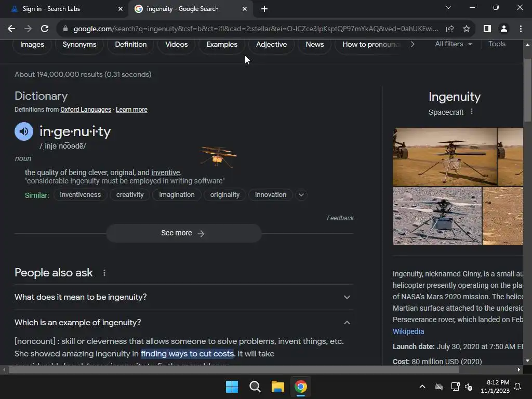The width and height of the screenshot is (532, 399).
Task: Click the muted volume tray icon
Action: pyautogui.click(x=469, y=387)
